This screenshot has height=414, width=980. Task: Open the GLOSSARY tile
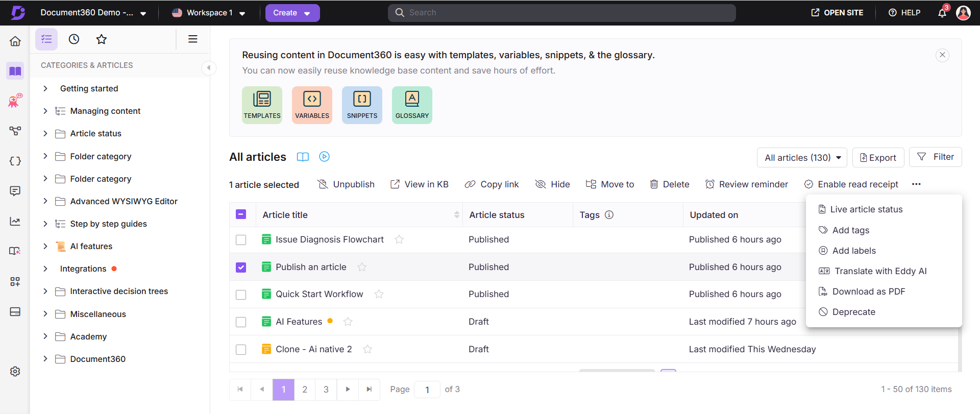(x=412, y=105)
